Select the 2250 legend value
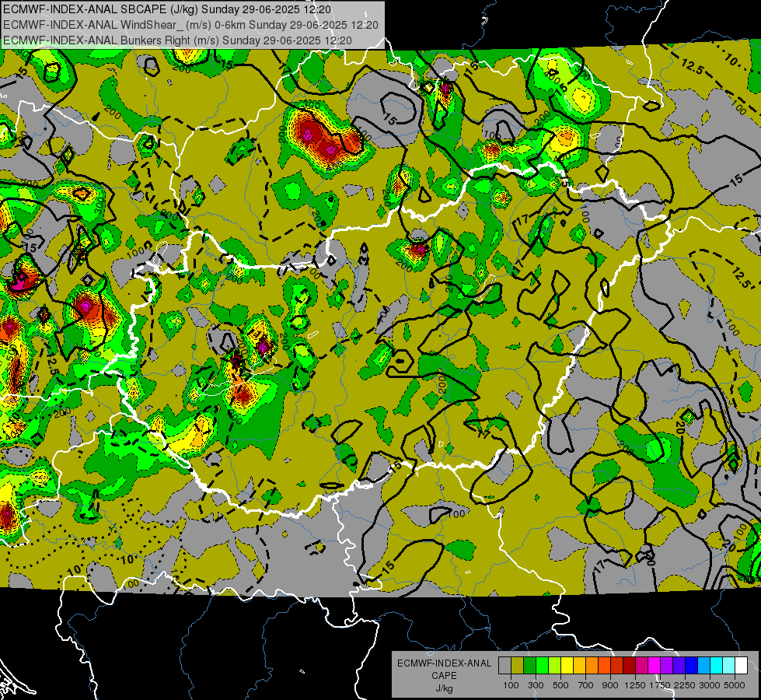Image resolution: width=761 pixels, height=700 pixels. pos(685,685)
